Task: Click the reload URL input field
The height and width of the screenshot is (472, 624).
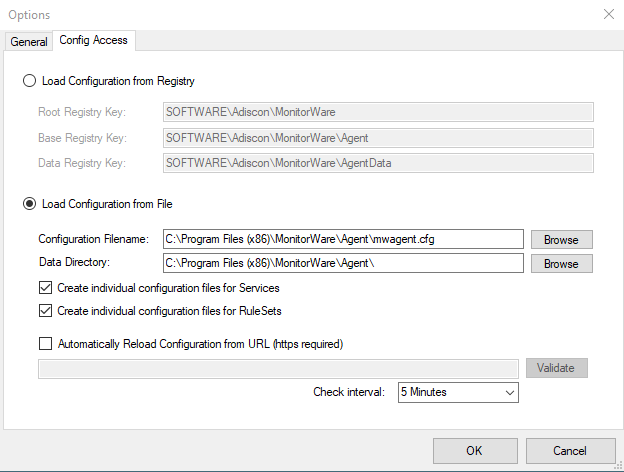Action: [278, 368]
